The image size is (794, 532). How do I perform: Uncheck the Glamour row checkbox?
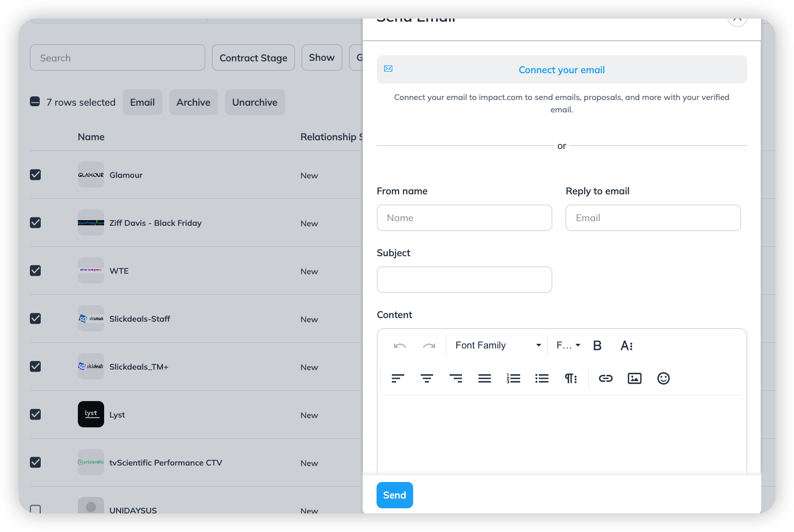[x=36, y=175]
